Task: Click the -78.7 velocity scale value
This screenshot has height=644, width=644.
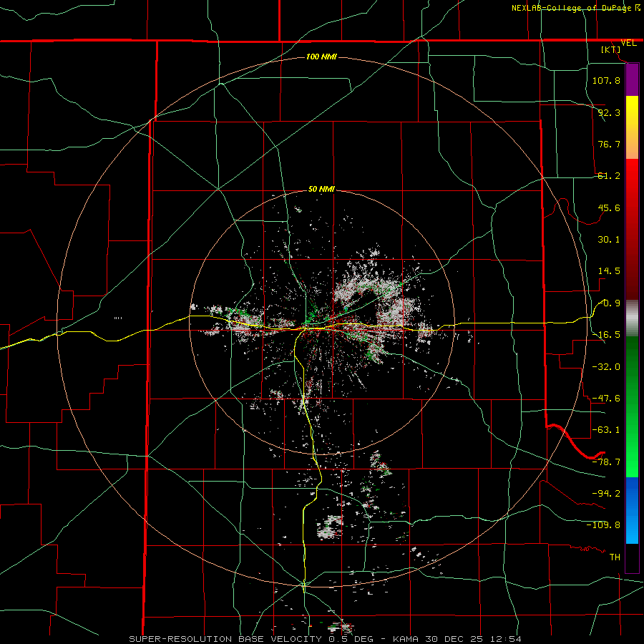Action: click(606, 462)
